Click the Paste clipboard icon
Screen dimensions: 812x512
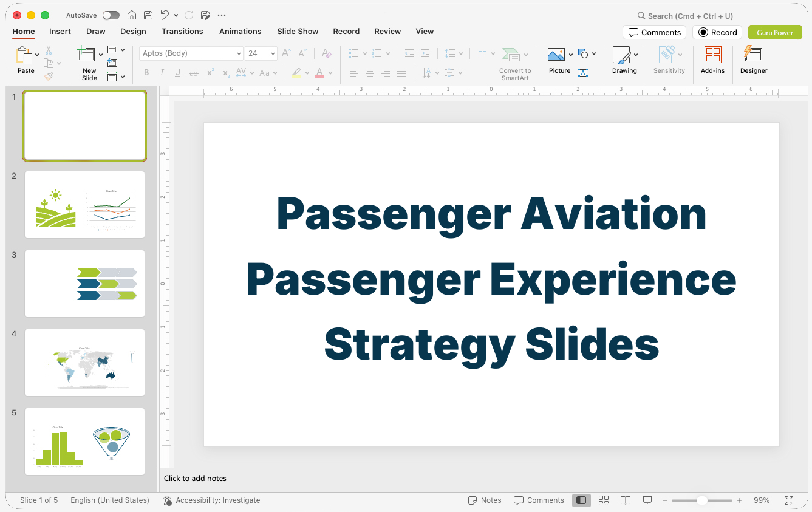pyautogui.click(x=24, y=56)
